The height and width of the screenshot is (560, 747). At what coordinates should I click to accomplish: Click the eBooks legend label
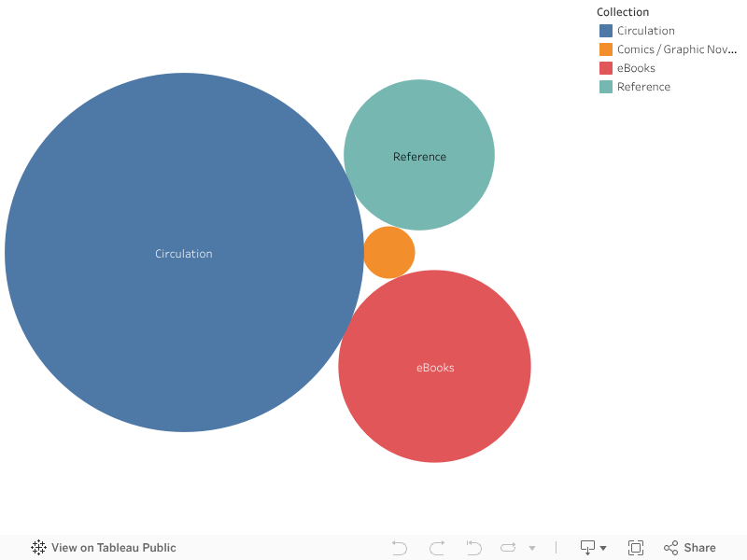636,68
